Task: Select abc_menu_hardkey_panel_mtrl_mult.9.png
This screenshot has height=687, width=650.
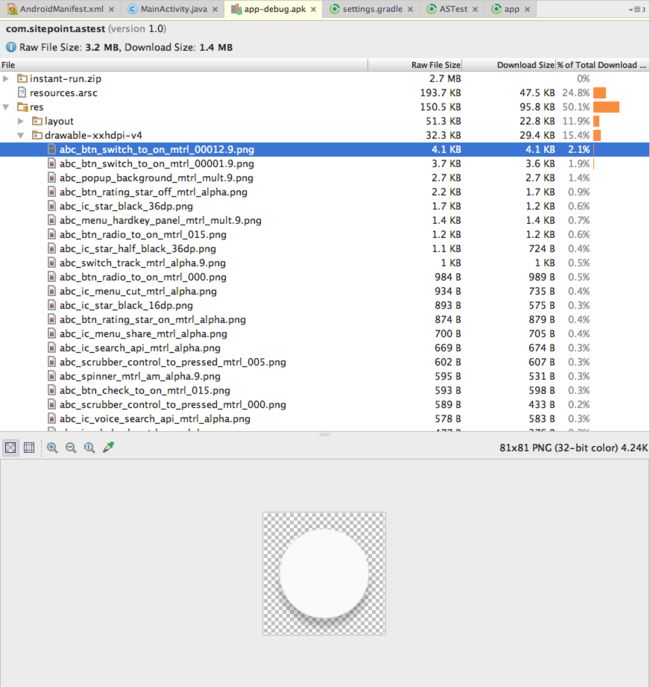Action: pyautogui.click(x=325, y=220)
